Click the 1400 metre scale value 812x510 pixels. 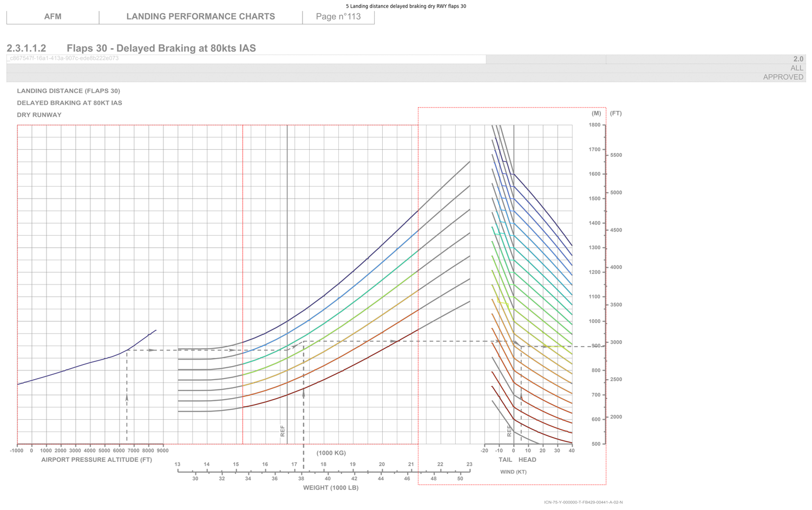tap(594, 223)
